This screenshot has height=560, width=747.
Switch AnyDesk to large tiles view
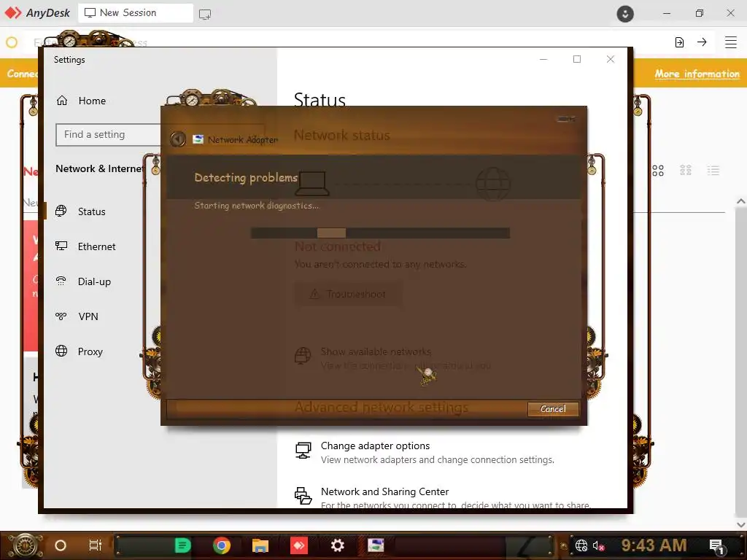[658, 171]
